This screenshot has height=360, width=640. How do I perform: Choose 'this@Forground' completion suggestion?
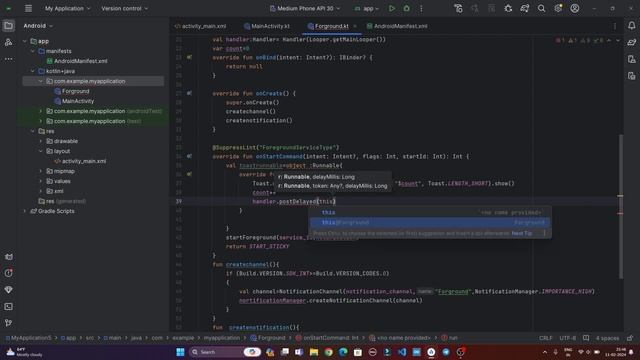click(x=430, y=222)
